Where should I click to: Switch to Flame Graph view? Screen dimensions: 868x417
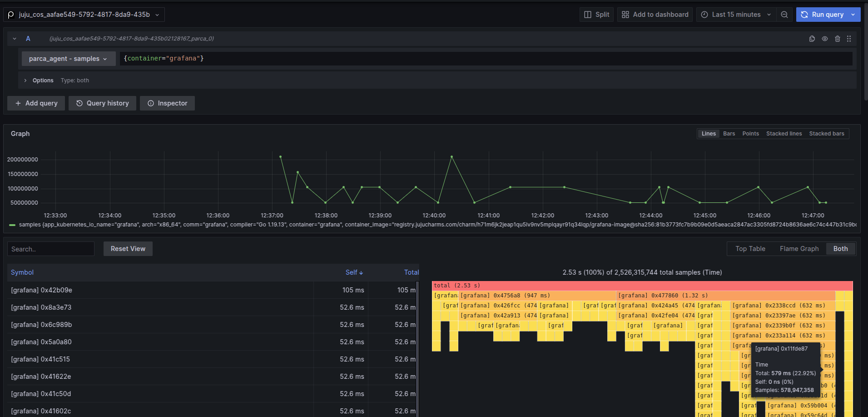pos(799,249)
